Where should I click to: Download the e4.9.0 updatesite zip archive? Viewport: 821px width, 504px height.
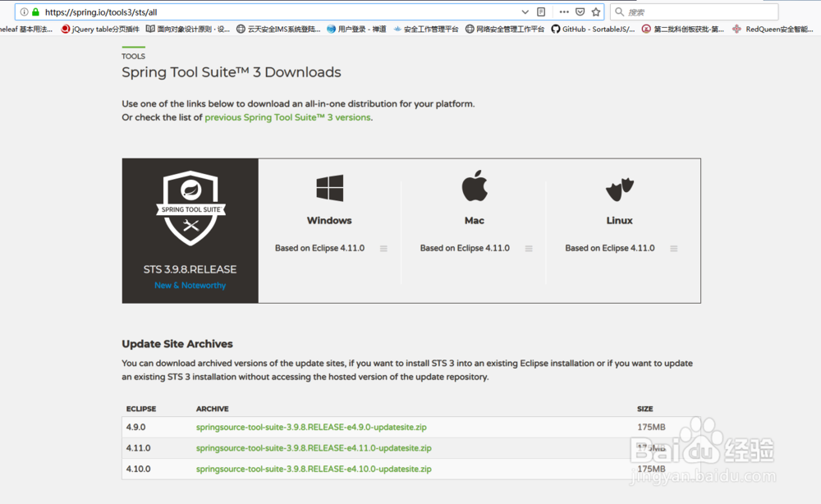click(x=311, y=427)
